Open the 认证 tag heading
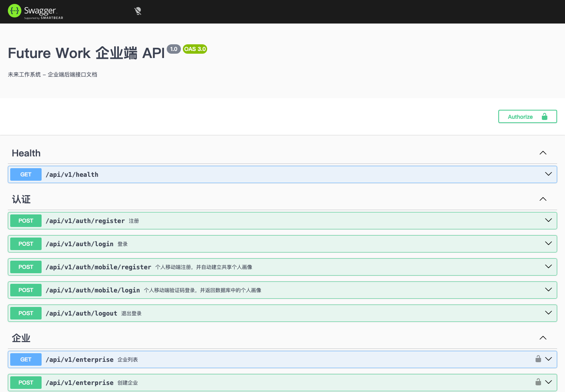Viewport: 565px width, 392px height. point(21,200)
